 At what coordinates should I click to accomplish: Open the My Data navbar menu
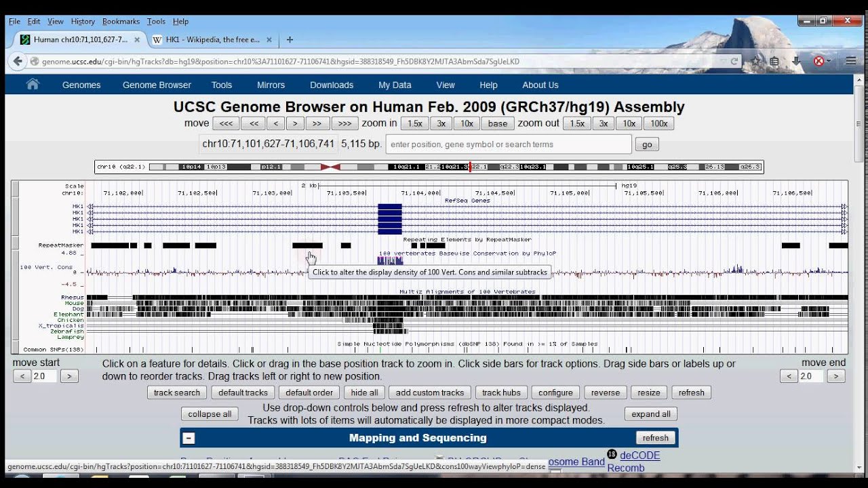(395, 85)
